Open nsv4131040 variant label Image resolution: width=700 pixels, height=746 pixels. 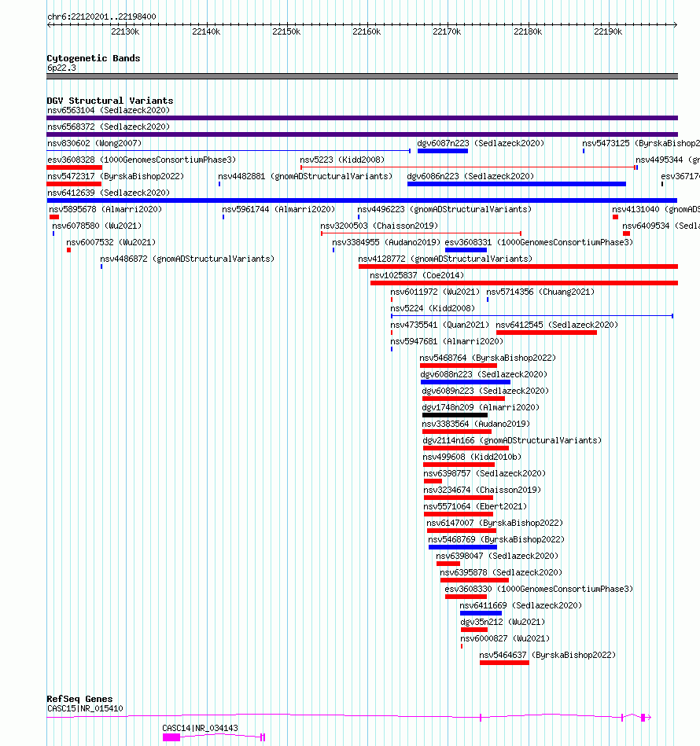(x=656, y=209)
